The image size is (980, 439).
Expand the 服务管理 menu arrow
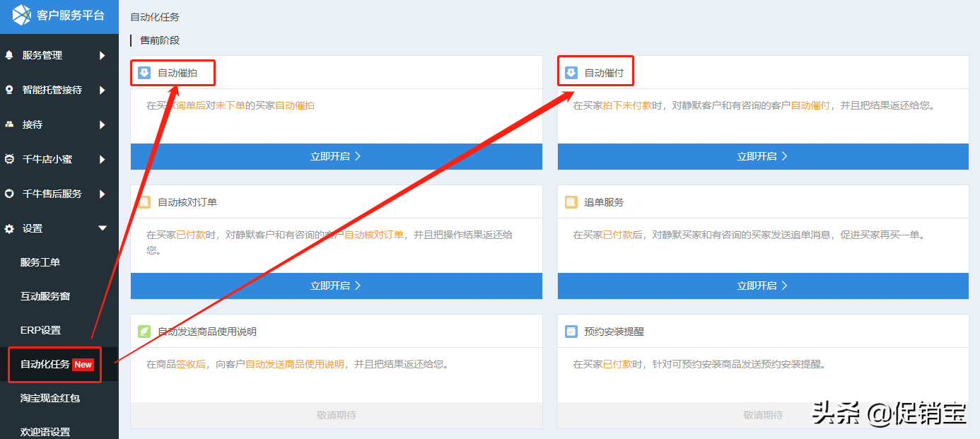103,55
